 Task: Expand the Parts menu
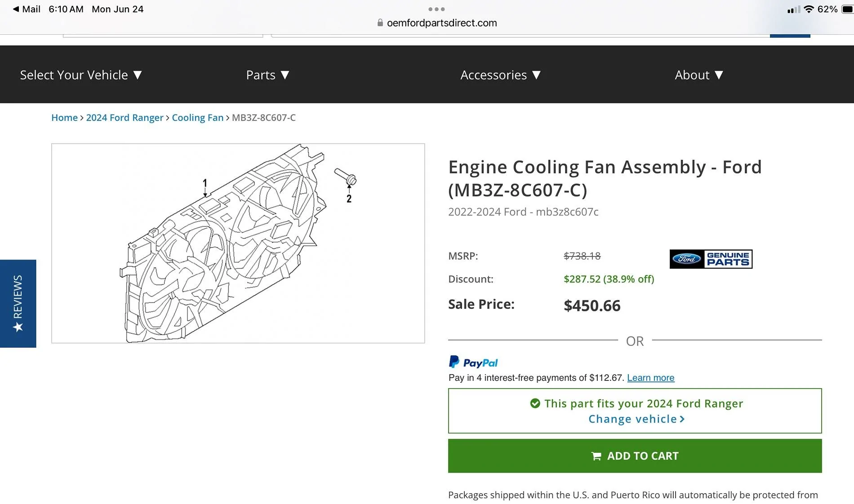coord(267,75)
